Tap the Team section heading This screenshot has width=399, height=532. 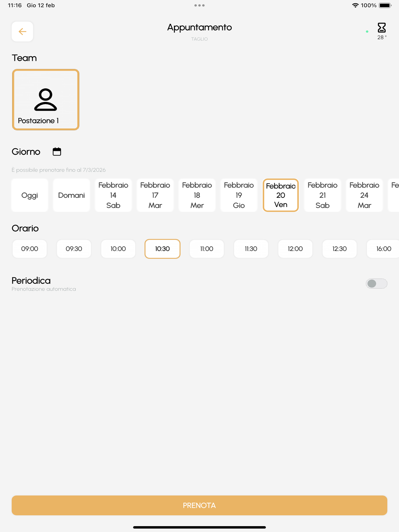coord(24,58)
